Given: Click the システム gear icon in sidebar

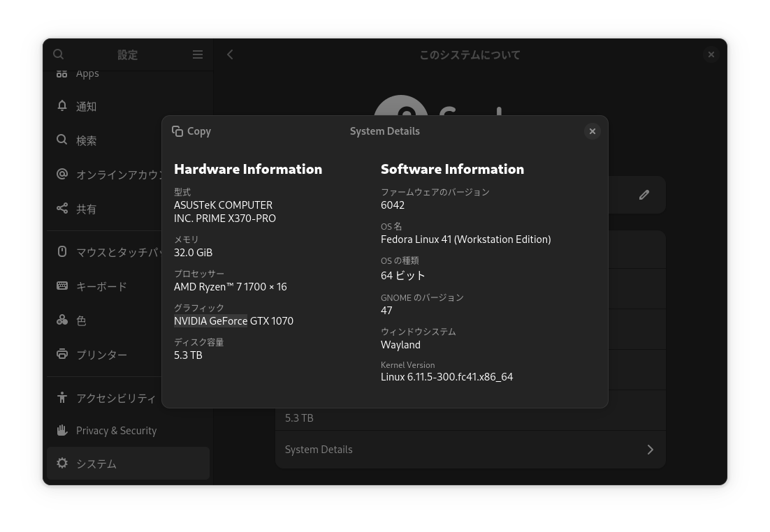Looking at the screenshot, I should click(62, 463).
